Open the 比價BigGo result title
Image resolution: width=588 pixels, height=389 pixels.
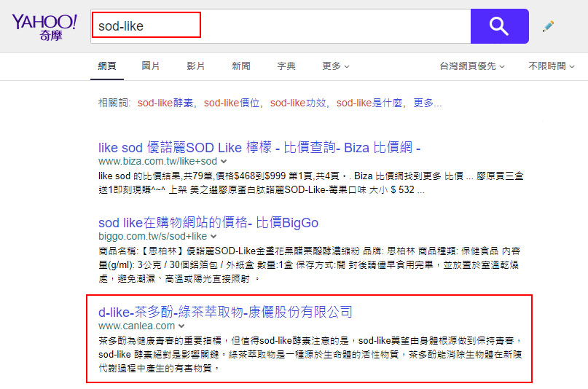208,223
